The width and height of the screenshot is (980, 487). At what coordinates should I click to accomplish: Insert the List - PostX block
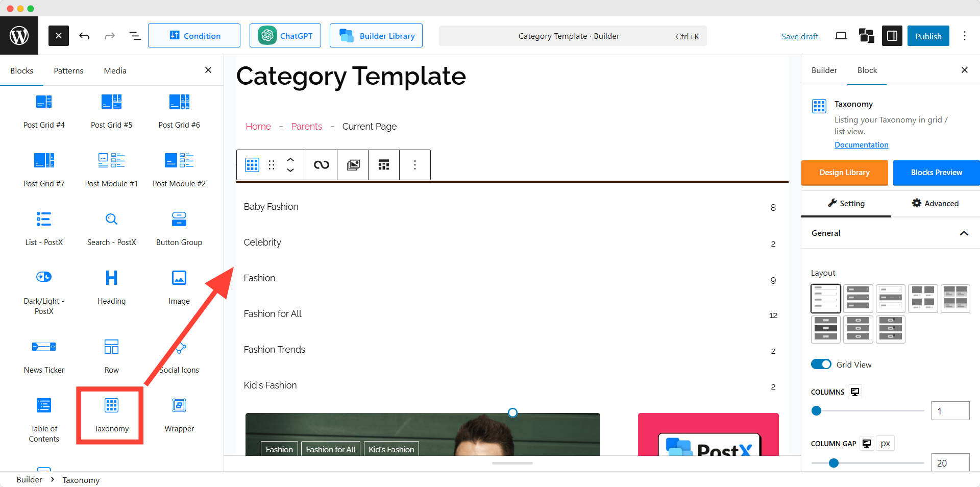44,229
